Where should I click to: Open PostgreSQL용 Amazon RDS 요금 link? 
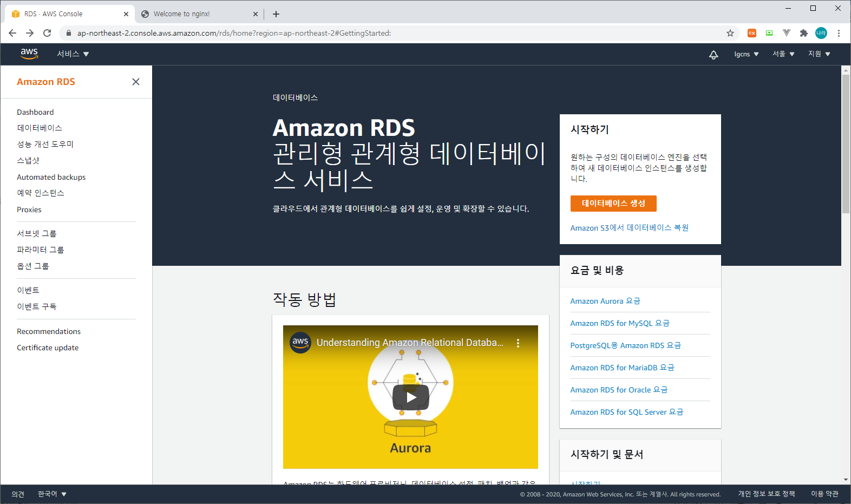[626, 345]
